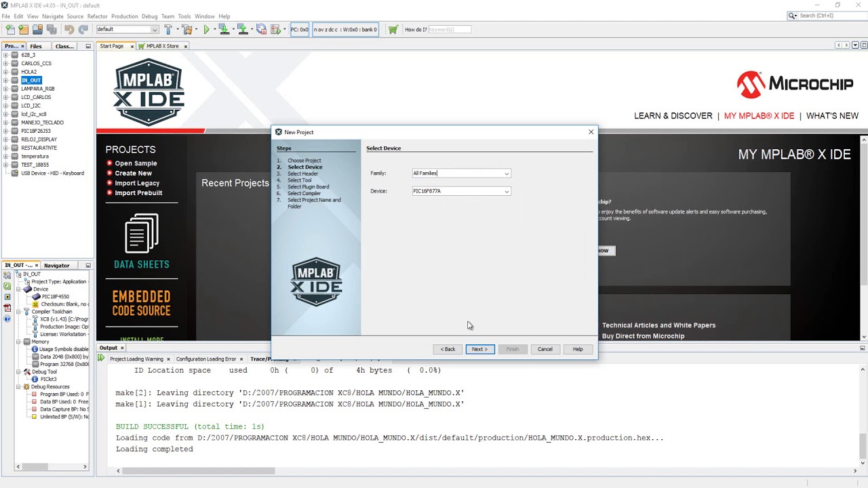Click the How do I keyword field
This screenshot has height=488, width=868.
click(x=450, y=29)
